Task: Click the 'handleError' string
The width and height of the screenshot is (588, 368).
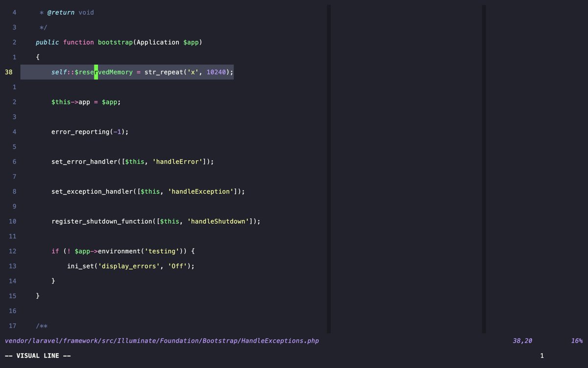Action: click(x=177, y=161)
